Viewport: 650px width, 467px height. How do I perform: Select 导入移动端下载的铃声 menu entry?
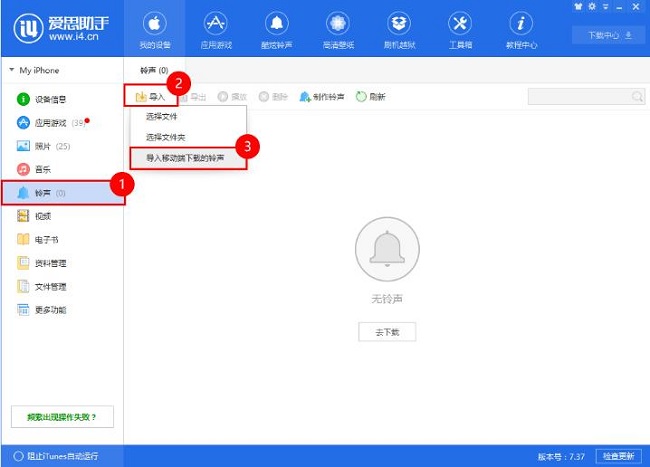pyautogui.click(x=187, y=158)
